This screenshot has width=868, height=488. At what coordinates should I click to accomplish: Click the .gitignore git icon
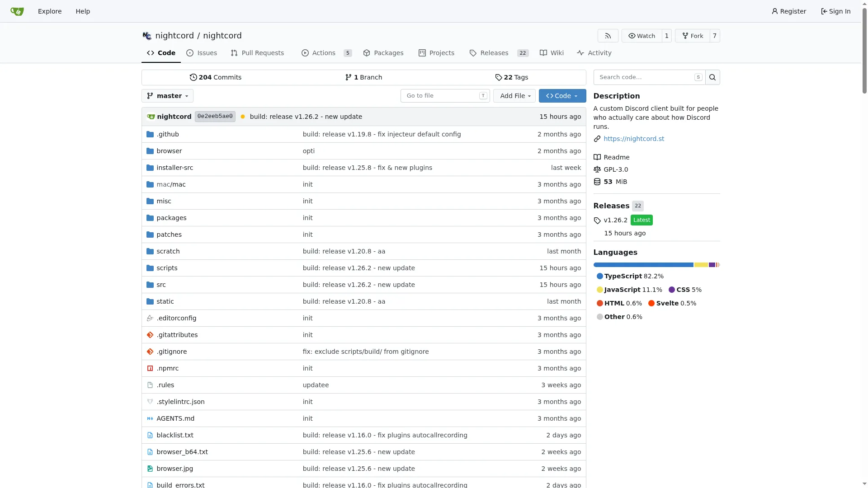click(150, 352)
